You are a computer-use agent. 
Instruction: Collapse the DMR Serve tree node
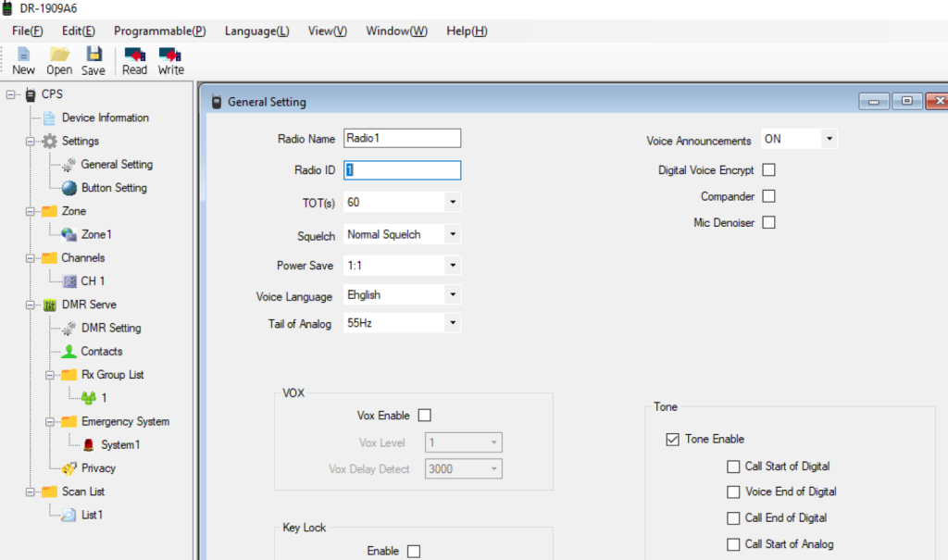click(31, 305)
